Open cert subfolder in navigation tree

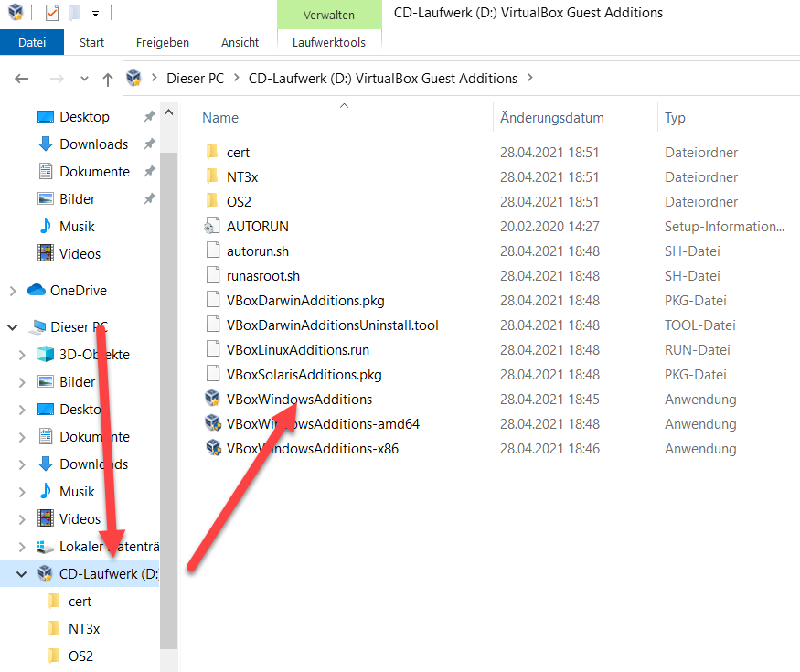[80, 601]
